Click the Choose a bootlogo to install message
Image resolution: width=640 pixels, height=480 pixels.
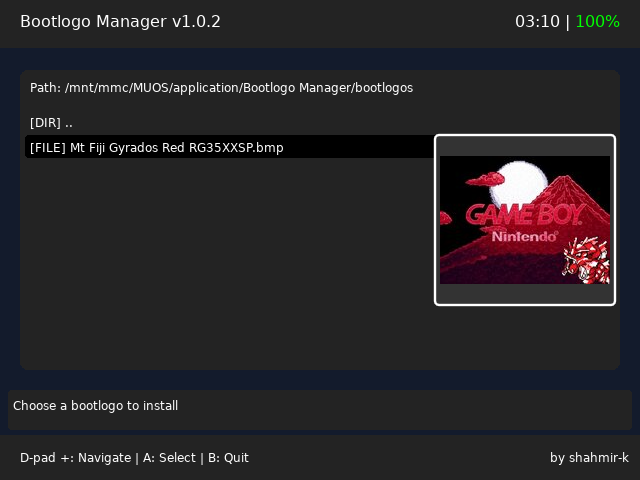96,406
